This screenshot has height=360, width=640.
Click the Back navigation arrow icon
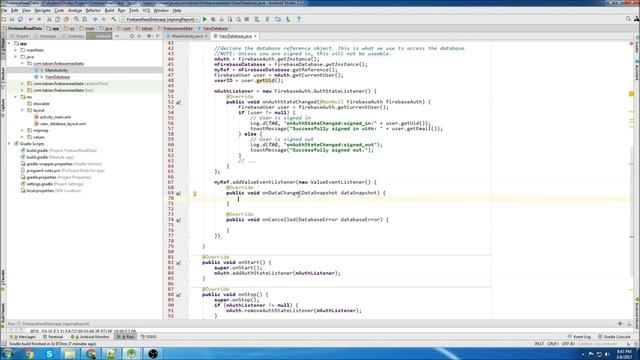(x=95, y=19)
